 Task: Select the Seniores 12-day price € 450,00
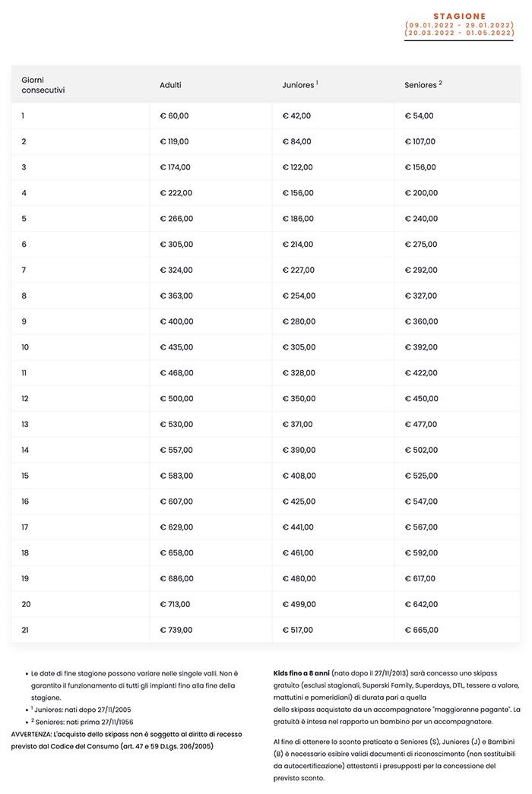tap(421, 399)
